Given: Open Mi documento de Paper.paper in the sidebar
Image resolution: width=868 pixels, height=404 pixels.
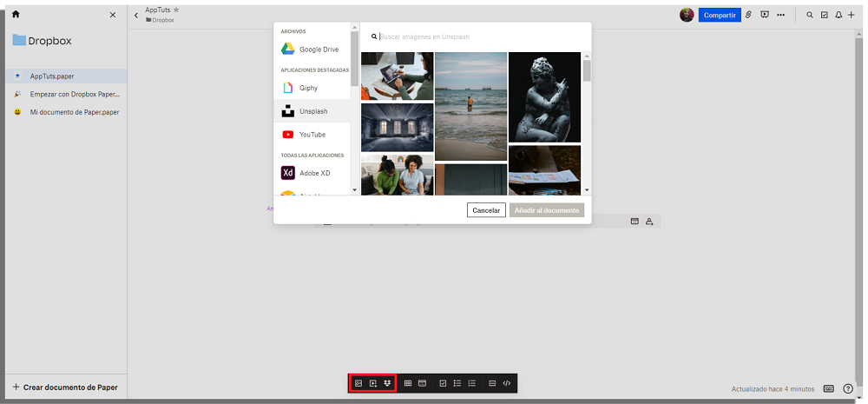Looking at the screenshot, I should pyautogui.click(x=67, y=112).
